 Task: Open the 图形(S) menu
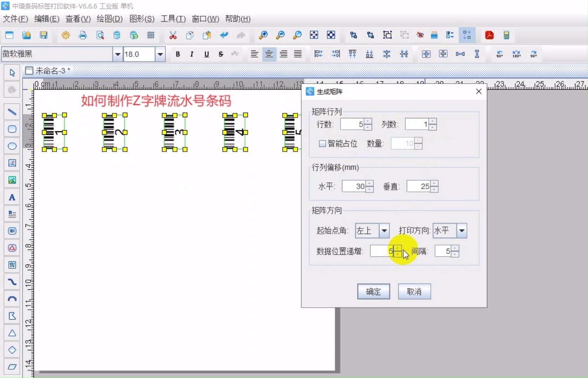tap(142, 19)
